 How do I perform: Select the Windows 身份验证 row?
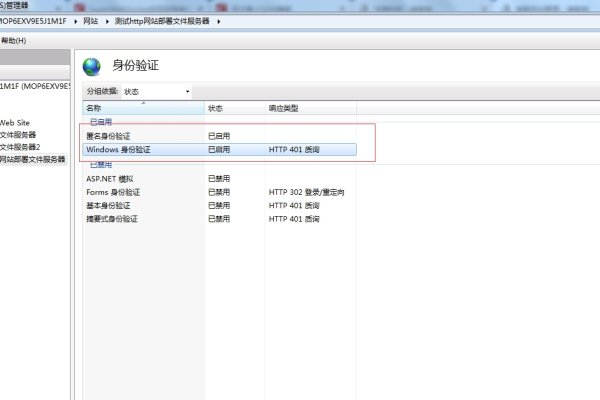tap(118, 149)
